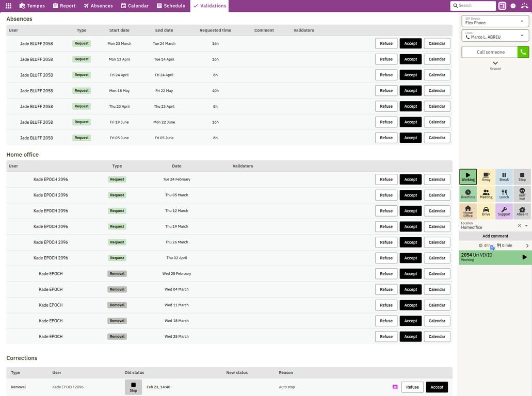Open the SIP Device Flex Phone dropdown
The height and width of the screenshot is (396, 532).
495,21
